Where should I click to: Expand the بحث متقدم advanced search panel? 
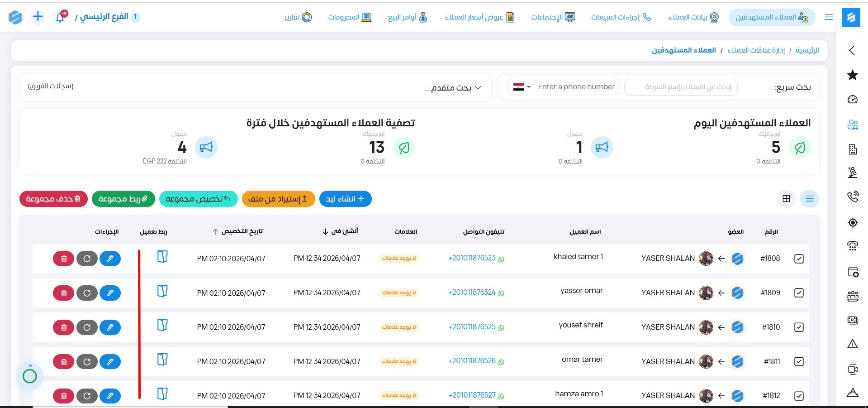(453, 87)
